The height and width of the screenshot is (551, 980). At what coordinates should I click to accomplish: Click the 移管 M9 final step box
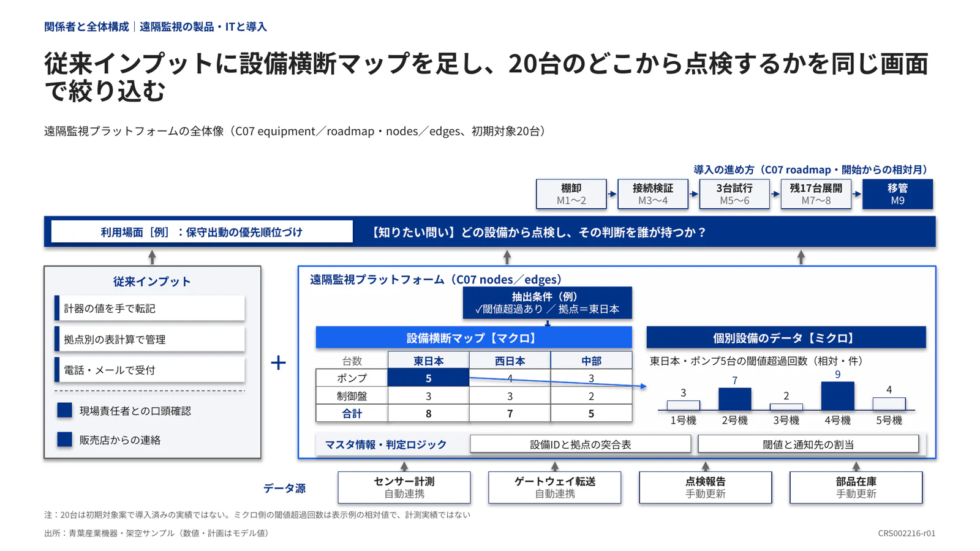(897, 194)
